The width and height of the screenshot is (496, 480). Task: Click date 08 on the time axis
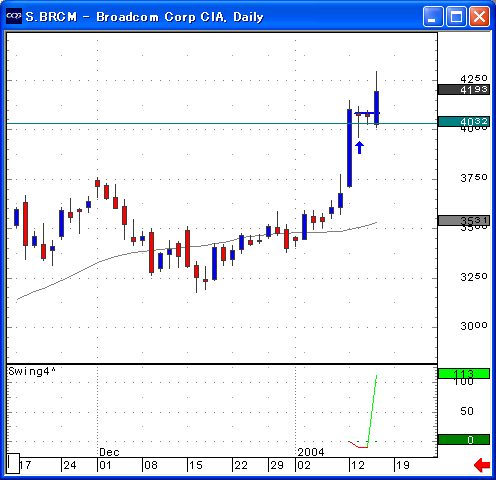pyautogui.click(x=151, y=465)
